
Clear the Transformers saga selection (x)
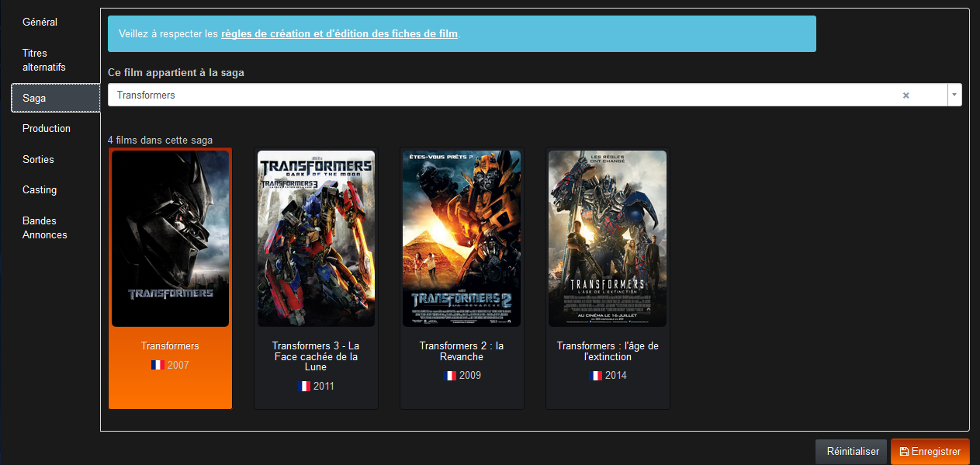pyautogui.click(x=906, y=95)
